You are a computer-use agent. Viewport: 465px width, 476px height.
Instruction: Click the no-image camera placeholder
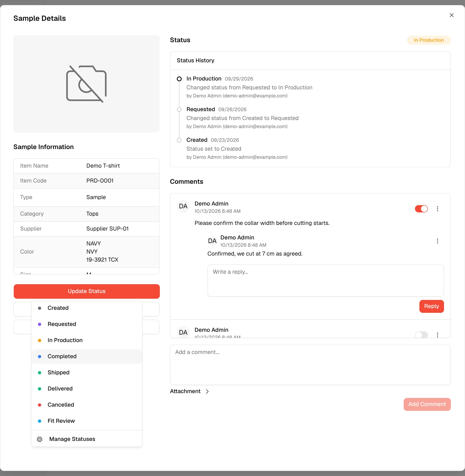click(86, 84)
